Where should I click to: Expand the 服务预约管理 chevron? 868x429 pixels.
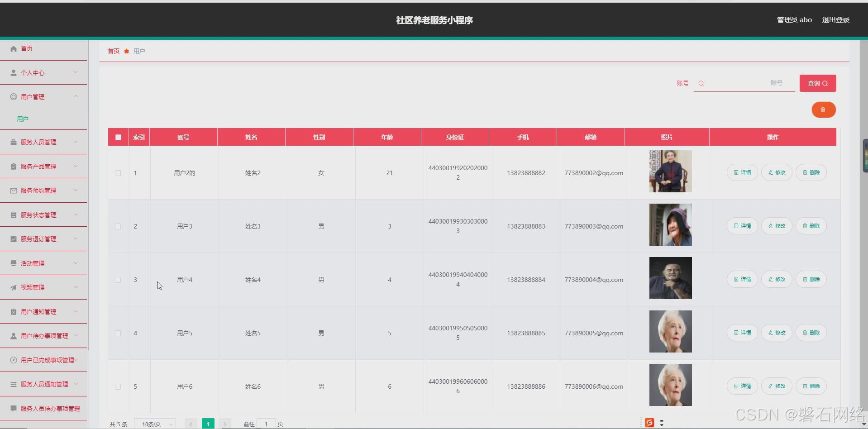[76, 190]
